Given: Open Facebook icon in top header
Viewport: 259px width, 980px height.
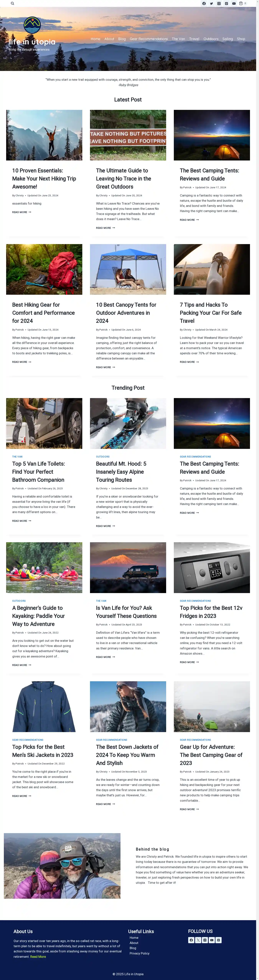Looking at the screenshot, I should point(204,3).
